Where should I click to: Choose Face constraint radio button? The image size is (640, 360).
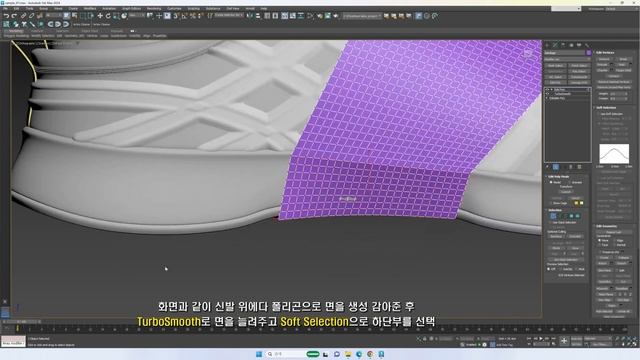[600, 245]
